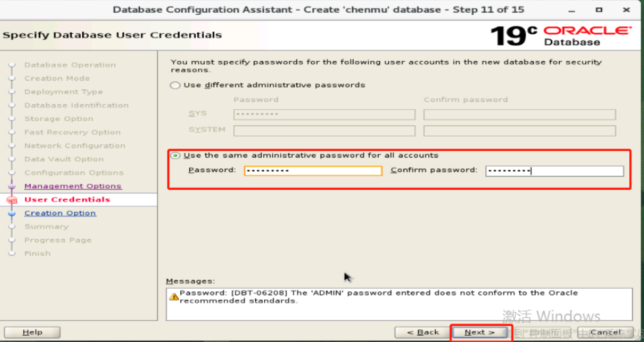The width and height of the screenshot is (644, 342).
Task: Click the Password input field
Action: [x=313, y=171]
